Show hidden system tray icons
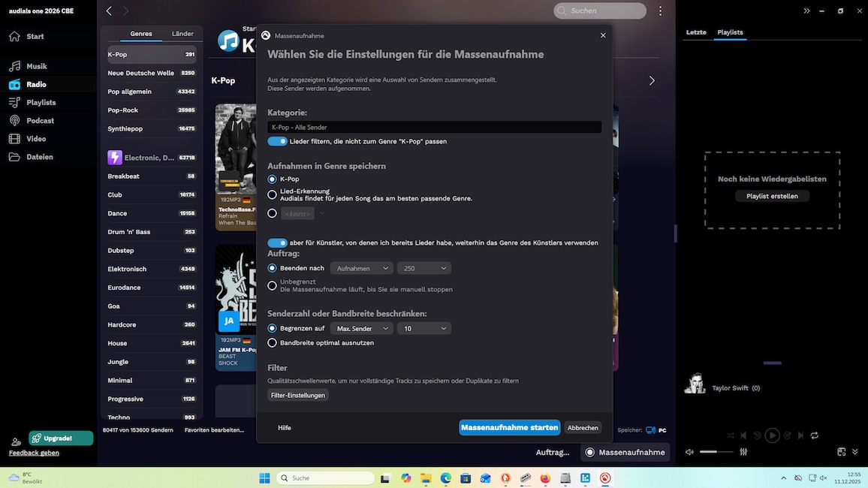 click(783, 478)
